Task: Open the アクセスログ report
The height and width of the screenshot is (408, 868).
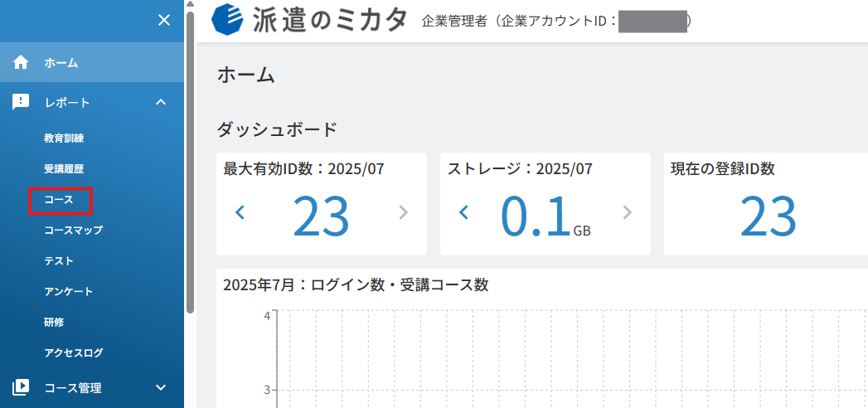Action: point(74,352)
